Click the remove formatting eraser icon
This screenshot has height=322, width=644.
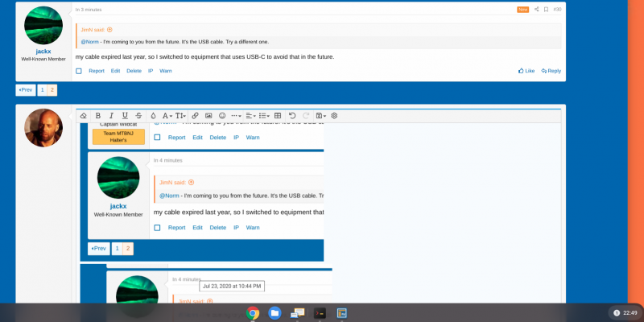[84, 116]
